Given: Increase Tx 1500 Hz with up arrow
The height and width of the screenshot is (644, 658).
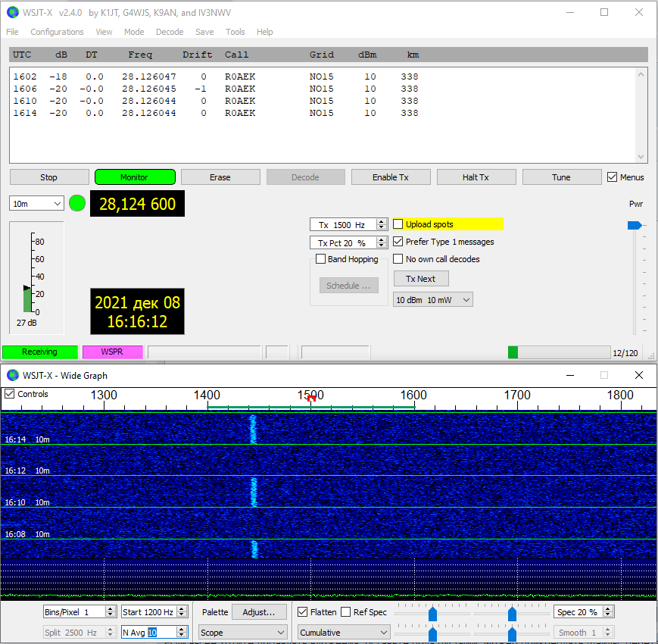Looking at the screenshot, I should tap(381, 221).
